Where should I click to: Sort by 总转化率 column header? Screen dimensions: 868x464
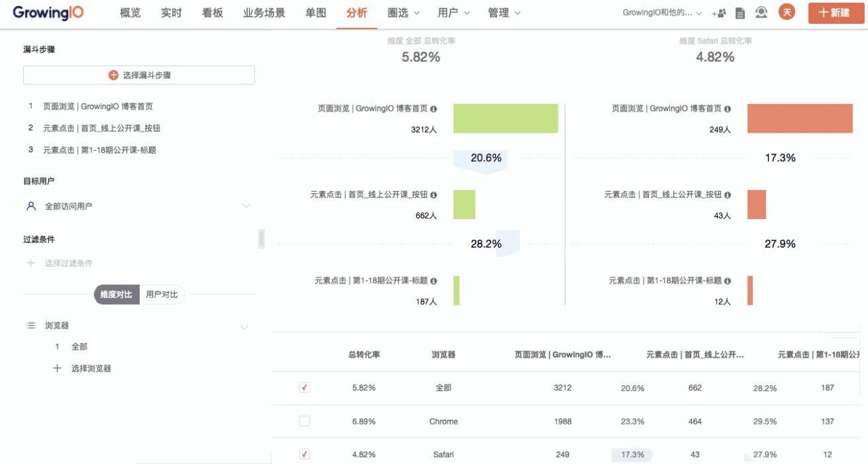click(364, 354)
